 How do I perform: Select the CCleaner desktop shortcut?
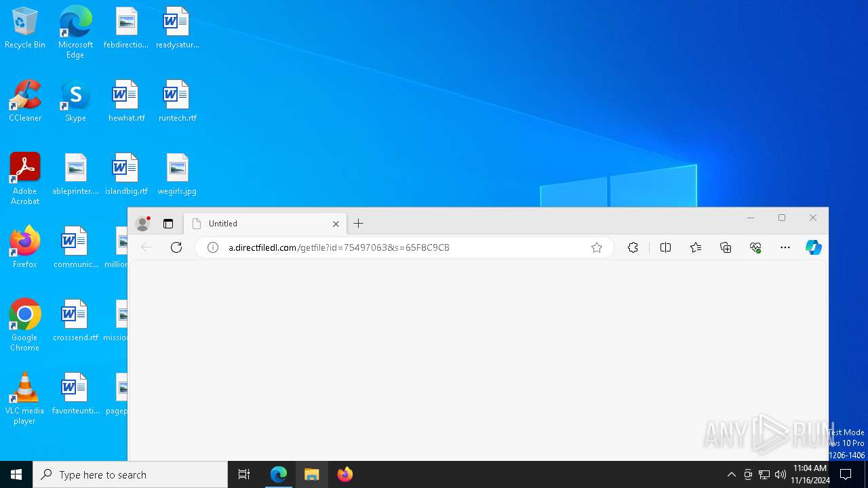[x=25, y=101]
